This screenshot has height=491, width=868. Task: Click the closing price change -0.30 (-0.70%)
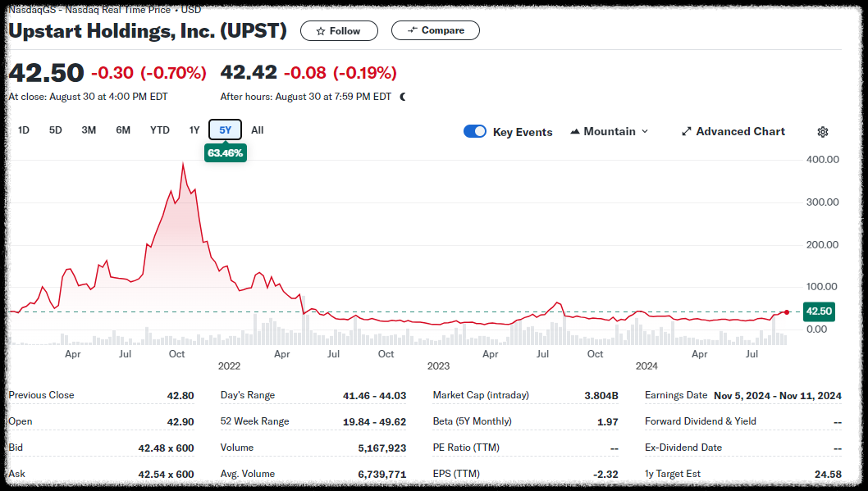(149, 72)
